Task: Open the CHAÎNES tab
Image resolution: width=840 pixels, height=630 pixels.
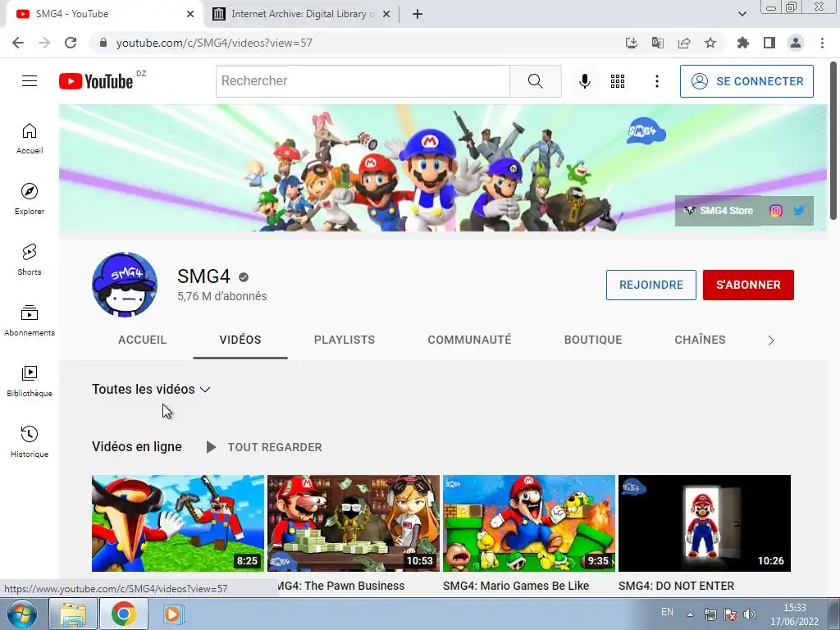Action: pos(701,340)
